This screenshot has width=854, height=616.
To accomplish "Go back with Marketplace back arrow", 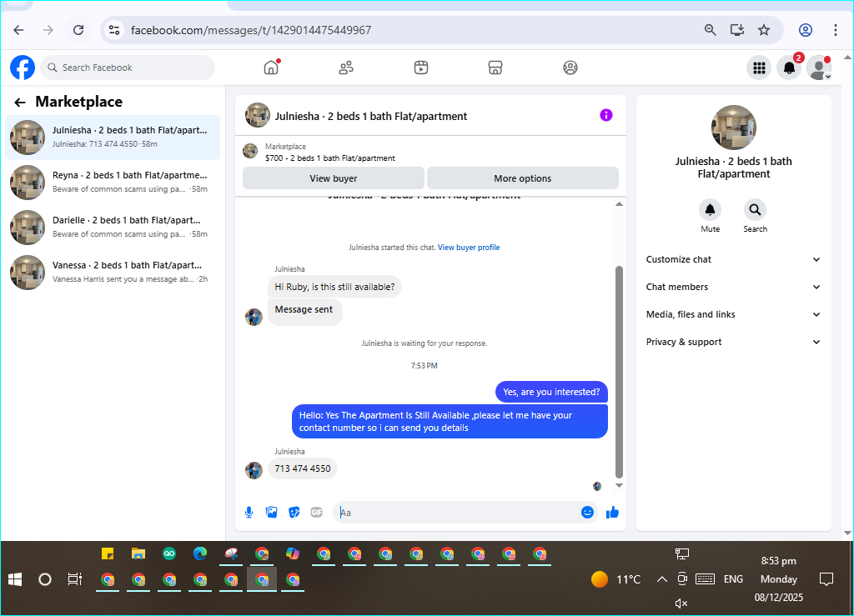I will (20, 103).
